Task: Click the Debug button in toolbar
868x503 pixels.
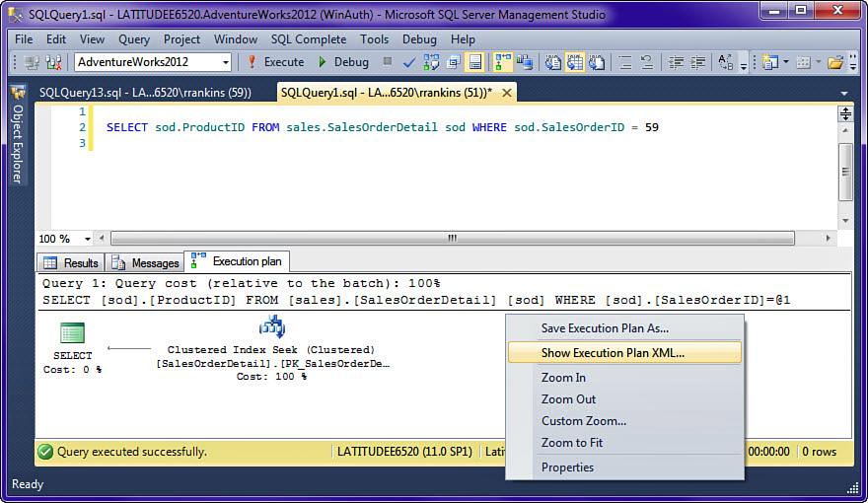Action: click(342, 62)
